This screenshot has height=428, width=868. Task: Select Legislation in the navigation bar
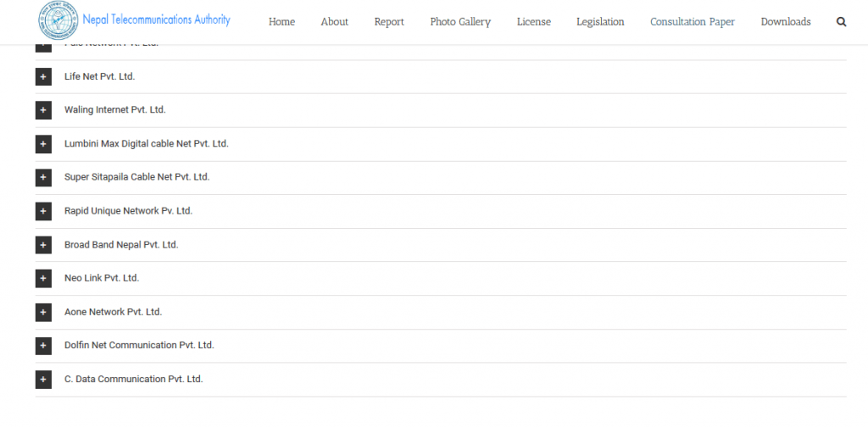(x=600, y=22)
